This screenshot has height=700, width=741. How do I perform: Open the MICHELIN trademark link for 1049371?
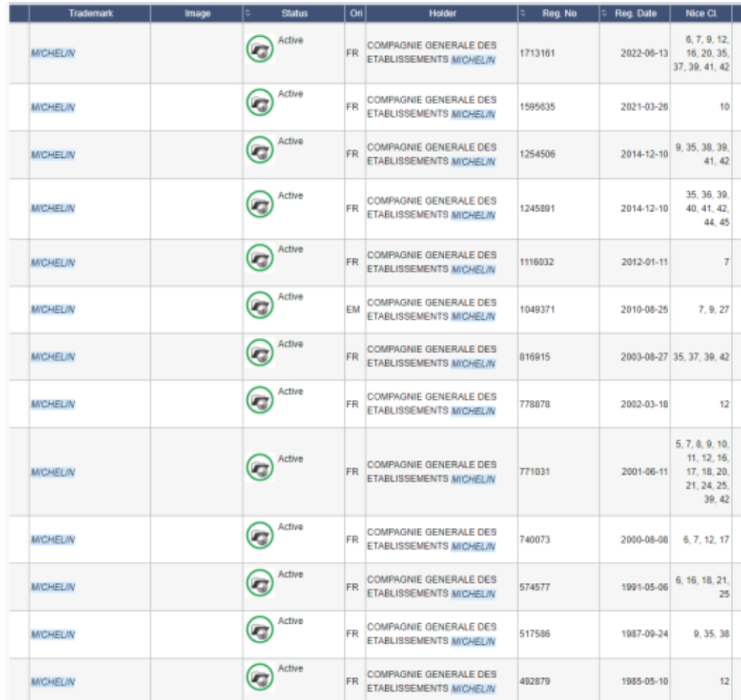[53, 310]
